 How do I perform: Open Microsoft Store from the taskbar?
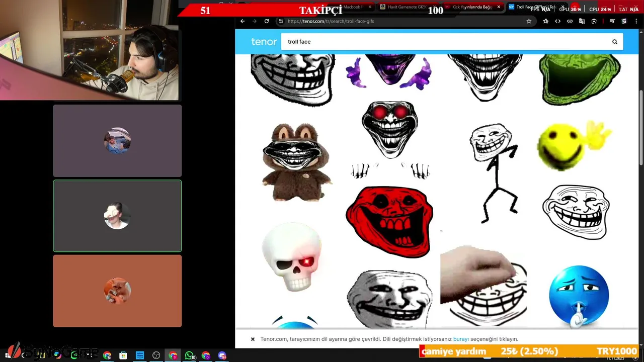coord(123,355)
